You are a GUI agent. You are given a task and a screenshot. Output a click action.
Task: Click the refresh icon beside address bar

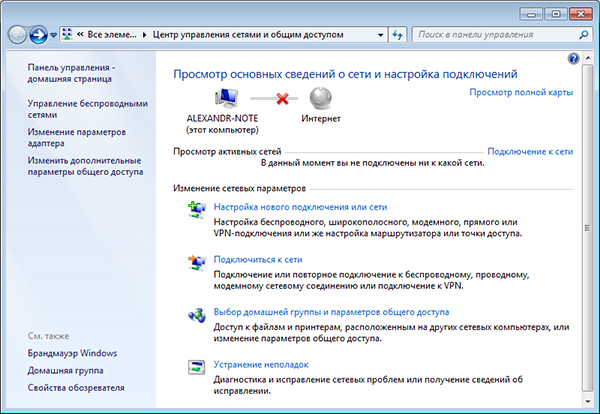396,35
